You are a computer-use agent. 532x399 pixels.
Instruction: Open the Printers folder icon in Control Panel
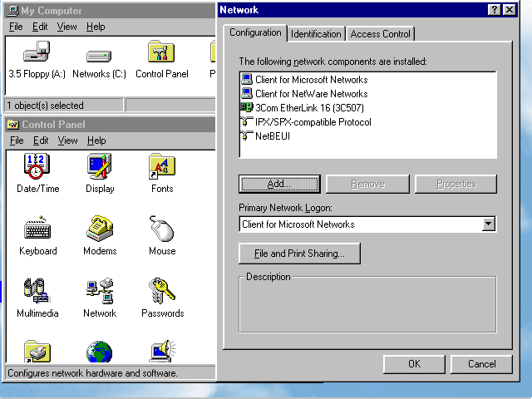coord(37,351)
